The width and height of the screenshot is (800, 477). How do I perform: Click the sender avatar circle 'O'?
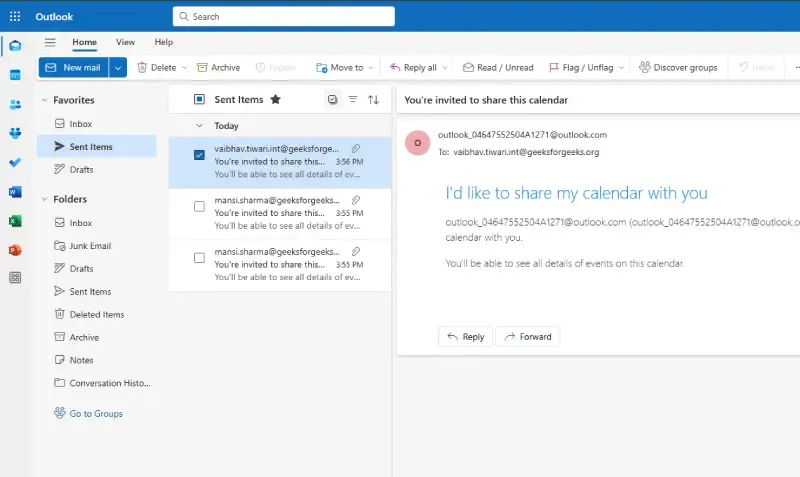(x=417, y=143)
